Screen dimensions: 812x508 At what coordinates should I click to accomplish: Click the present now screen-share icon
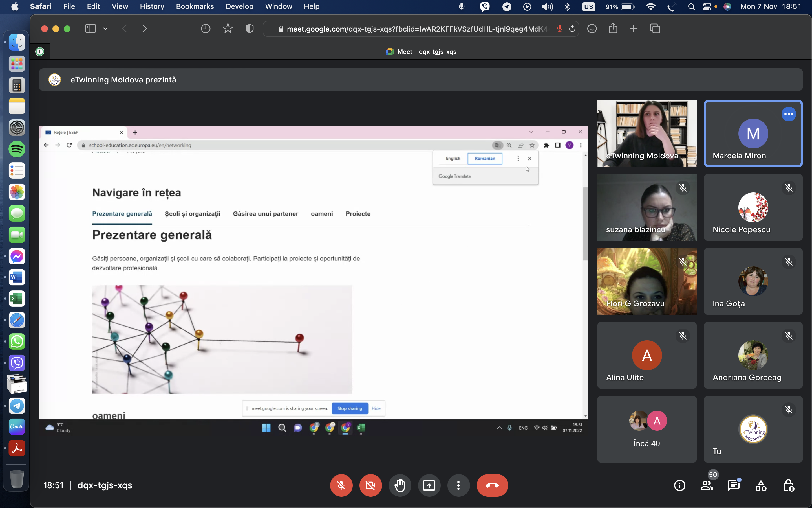[x=429, y=485]
